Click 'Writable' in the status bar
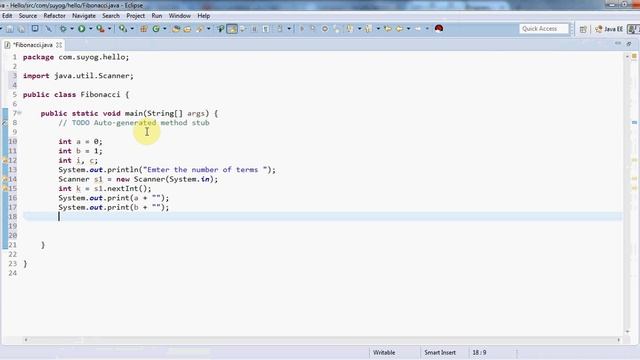 (384, 352)
